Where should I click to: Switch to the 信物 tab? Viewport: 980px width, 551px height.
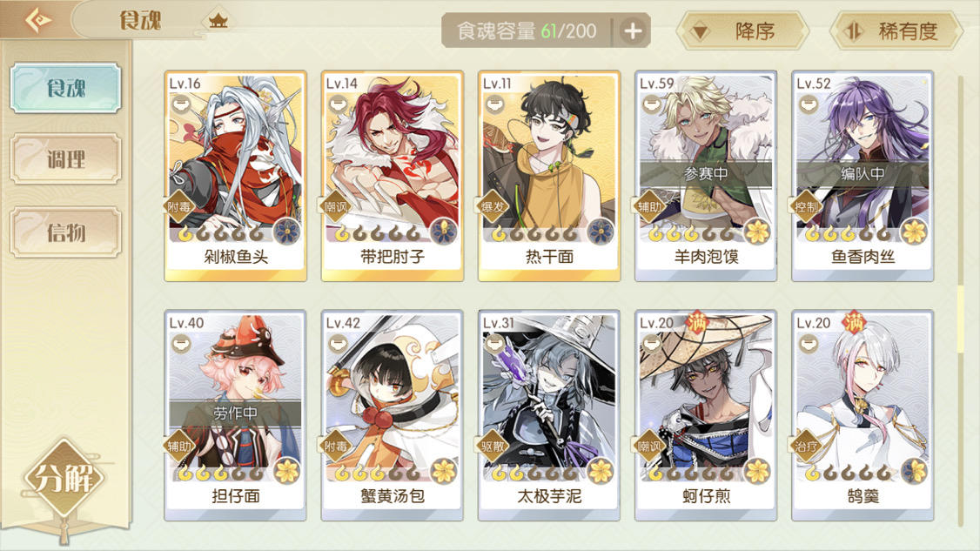65,232
